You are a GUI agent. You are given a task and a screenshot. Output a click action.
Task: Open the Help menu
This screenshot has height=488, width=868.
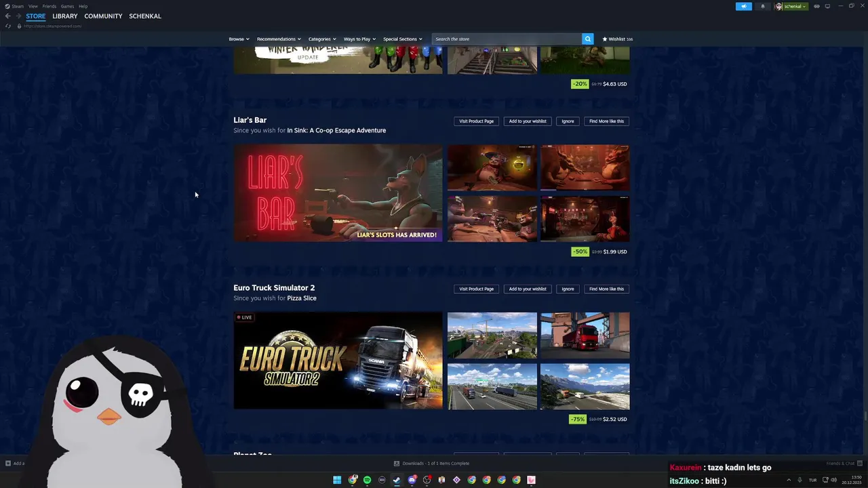coord(83,6)
